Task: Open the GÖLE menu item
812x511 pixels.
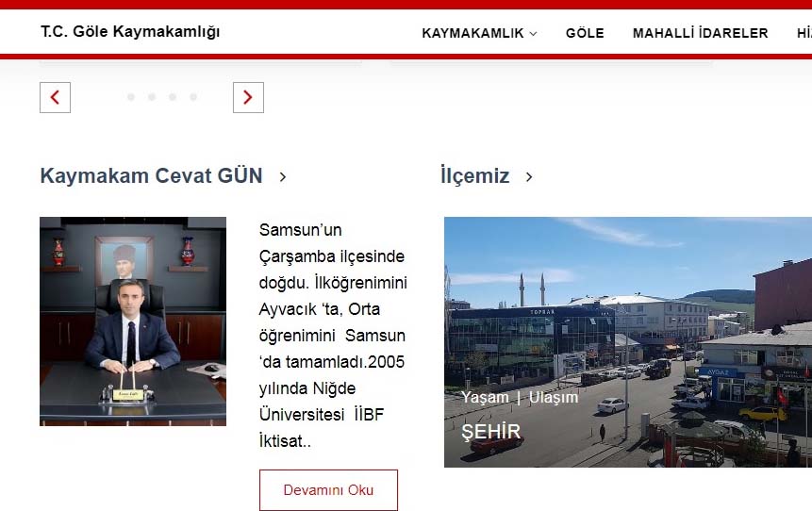Action: point(585,33)
